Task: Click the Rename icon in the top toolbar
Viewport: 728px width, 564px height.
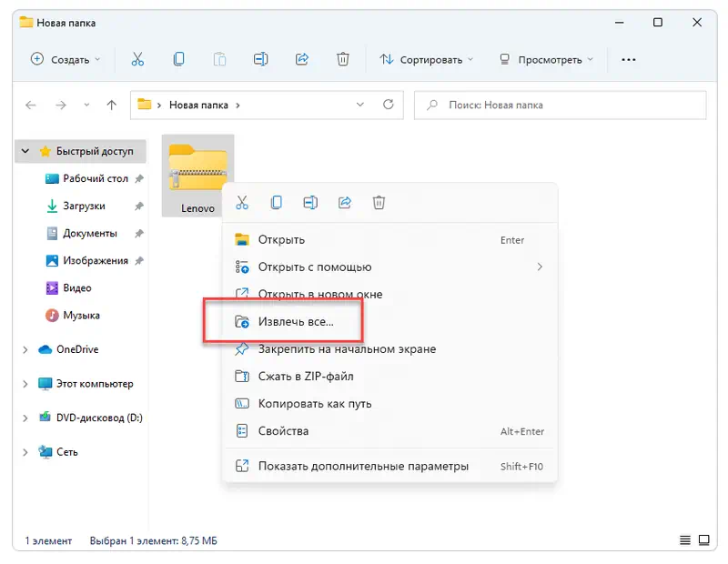Action: coord(261,59)
